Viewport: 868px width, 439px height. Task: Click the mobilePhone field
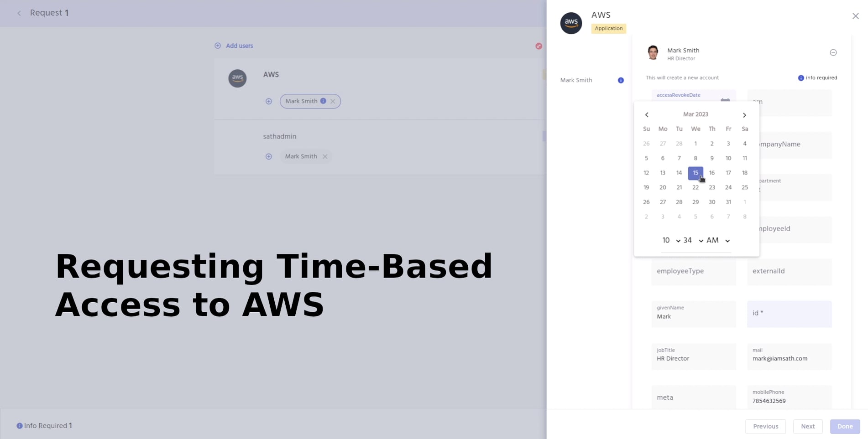[790, 398]
